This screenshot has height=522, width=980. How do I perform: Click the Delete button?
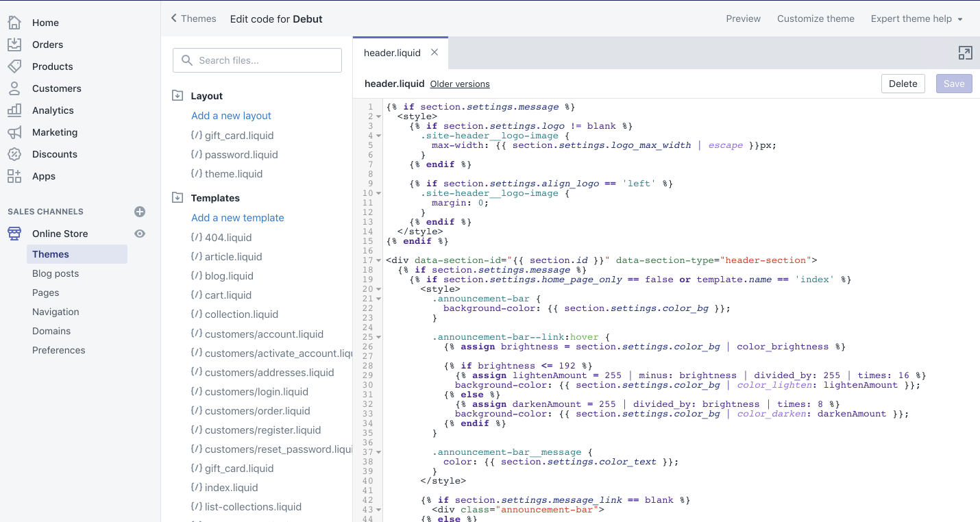click(x=903, y=84)
